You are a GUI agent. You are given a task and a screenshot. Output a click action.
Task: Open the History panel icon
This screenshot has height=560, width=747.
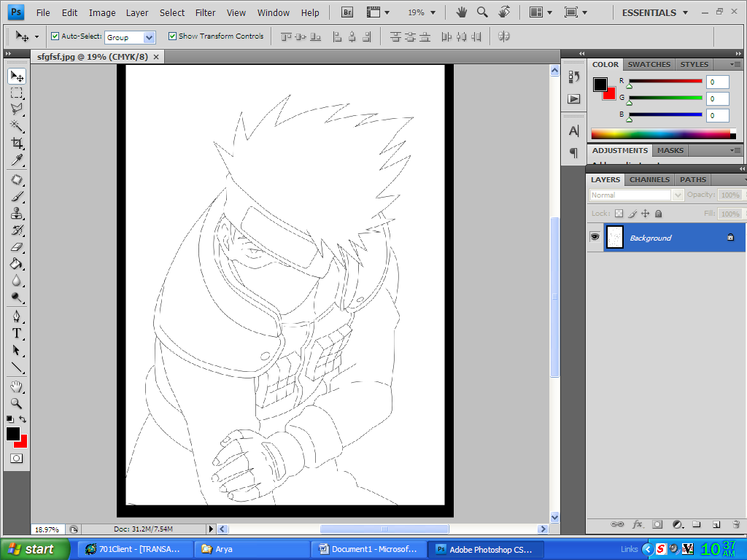pyautogui.click(x=573, y=77)
